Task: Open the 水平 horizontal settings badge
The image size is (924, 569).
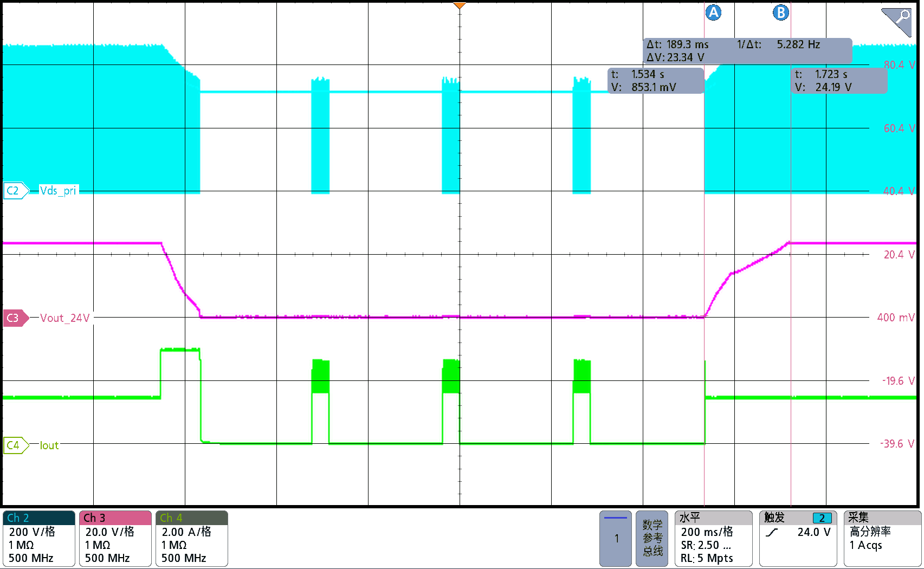Action: [713, 539]
